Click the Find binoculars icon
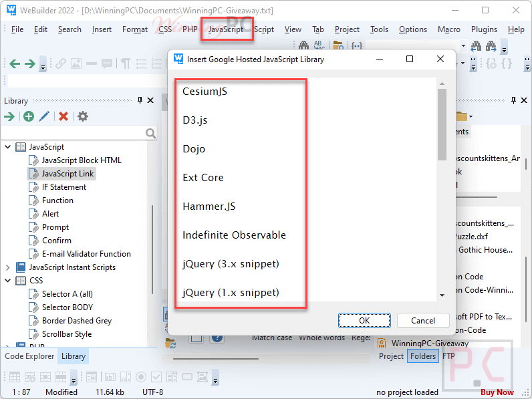Image resolution: width=532 pixels, height=399 pixels. pos(303,45)
